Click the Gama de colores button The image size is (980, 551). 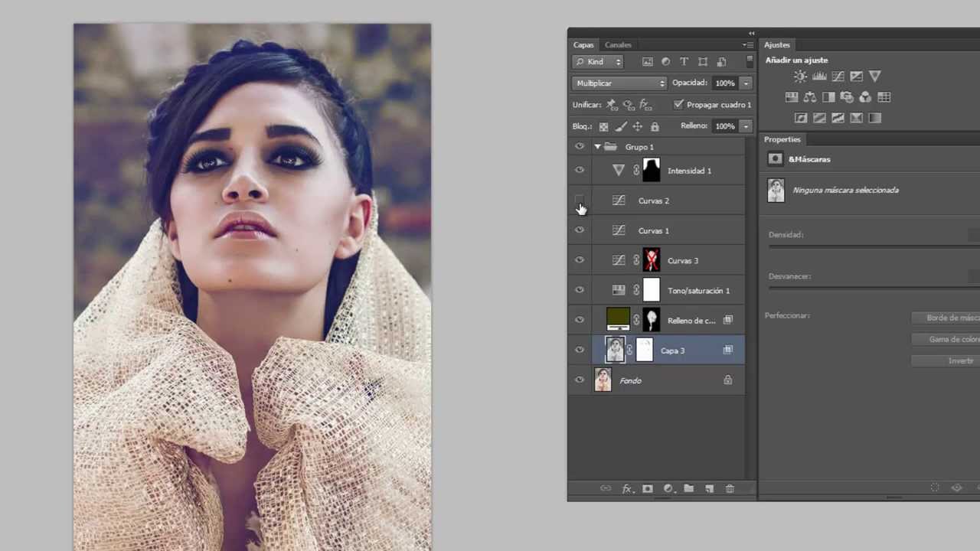[x=945, y=339]
